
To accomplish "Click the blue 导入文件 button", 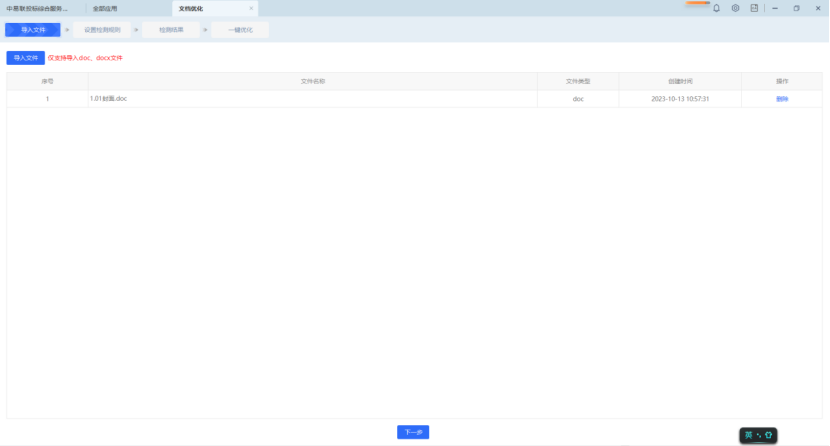I will (x=25, y=58).
